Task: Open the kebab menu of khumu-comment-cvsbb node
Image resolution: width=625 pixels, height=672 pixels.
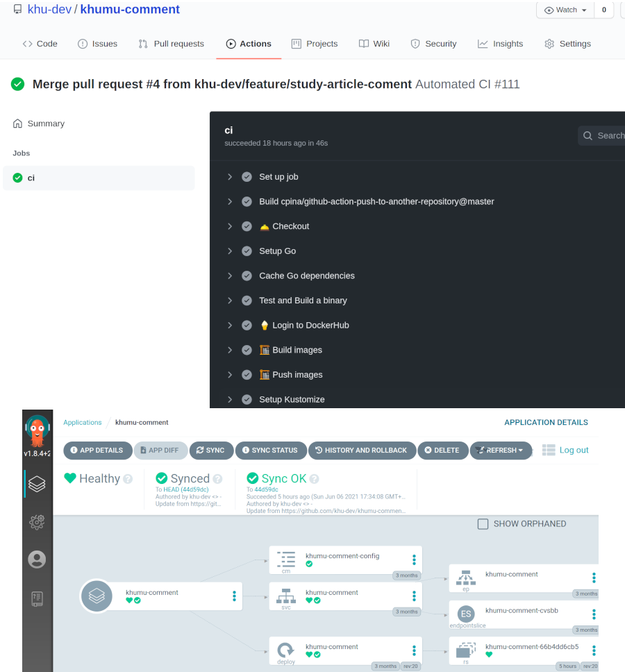Action: coord(594,614)
